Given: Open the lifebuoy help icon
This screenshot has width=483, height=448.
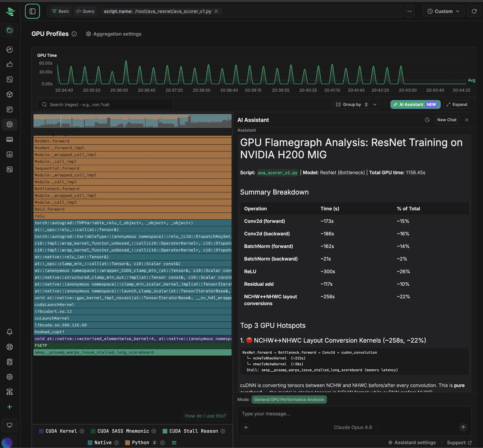Looking at the screenshot, I should tap(10, 347).
